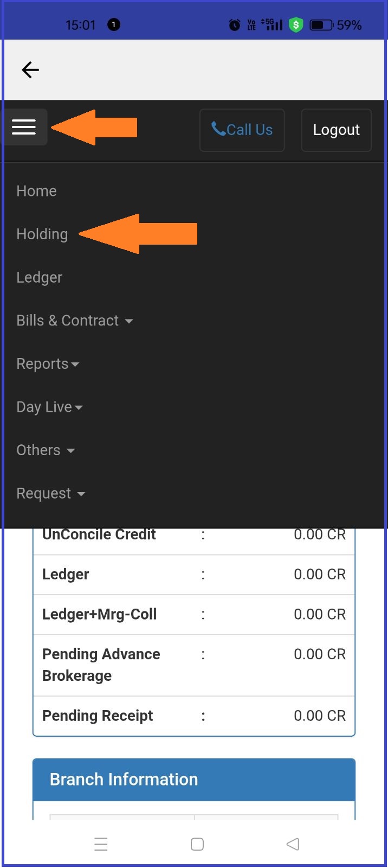
Task: Tap the Branch Information panel header
Action: pyautogui.click(x=193, y=780)
